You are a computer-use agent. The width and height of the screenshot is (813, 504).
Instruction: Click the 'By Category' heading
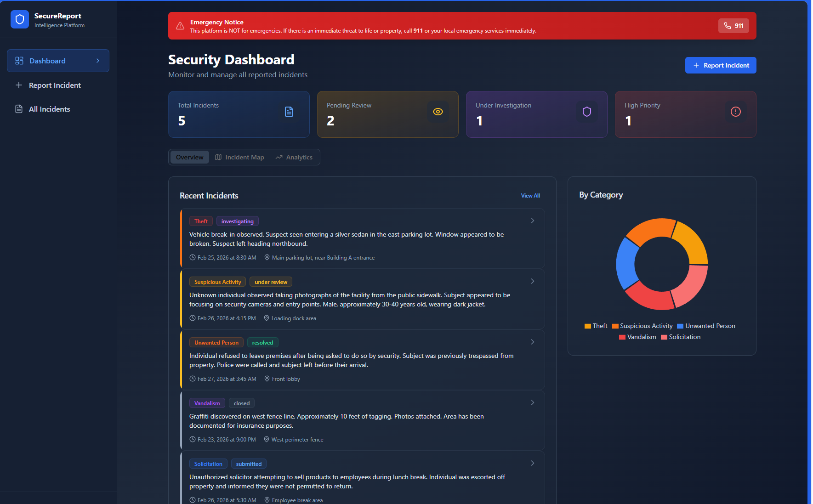[x=601, y=195]
